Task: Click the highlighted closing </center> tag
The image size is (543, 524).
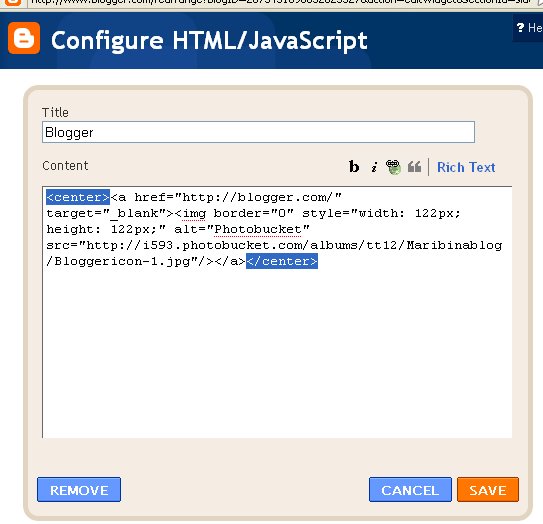Action: [x=282, y=261]
